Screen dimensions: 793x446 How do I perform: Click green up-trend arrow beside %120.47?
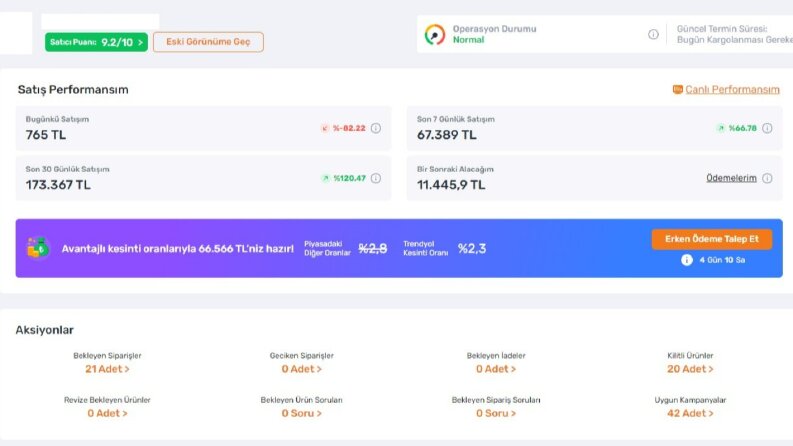[x=325, y=179]
